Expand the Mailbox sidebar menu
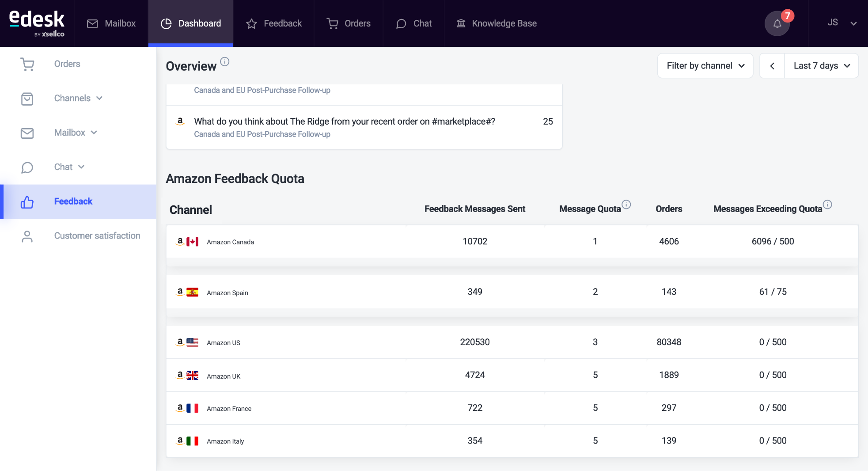 (x=94, y=133)
